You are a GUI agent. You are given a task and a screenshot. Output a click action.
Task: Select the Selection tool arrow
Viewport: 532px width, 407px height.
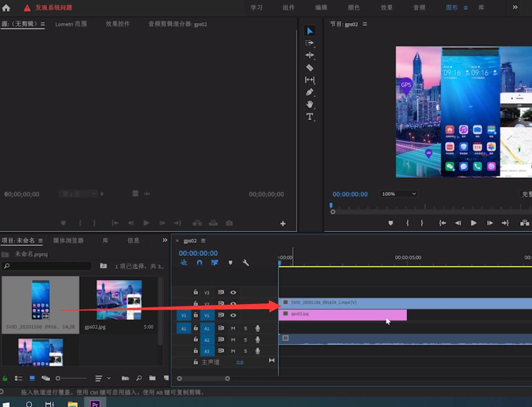click(310, 31)
